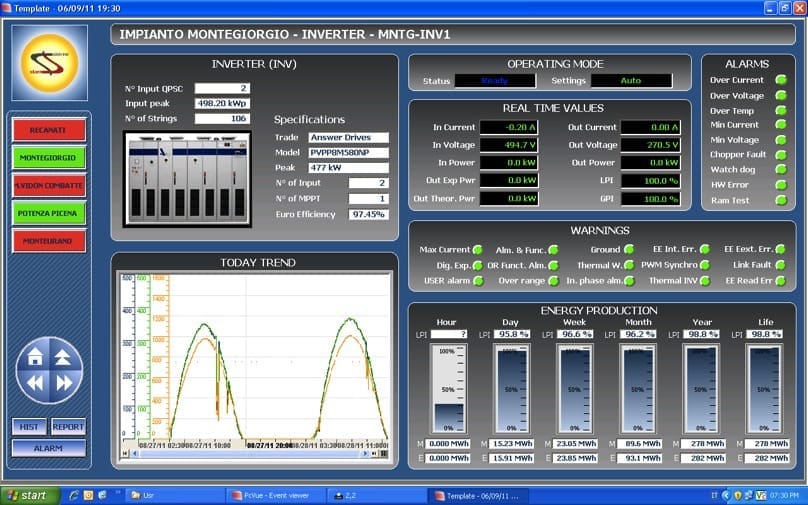The width and height of the screenshot is (808, 505).
Task: Click the Settings Auto mode field
Action: (x=630, y=80)
